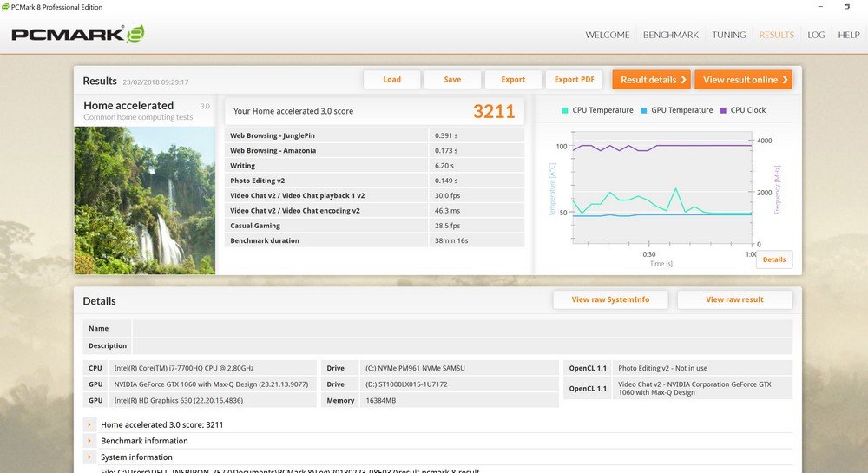Image resolution: width=868 pixels, height=473 pixels.
Task: Open Result details
Action: 651,80
